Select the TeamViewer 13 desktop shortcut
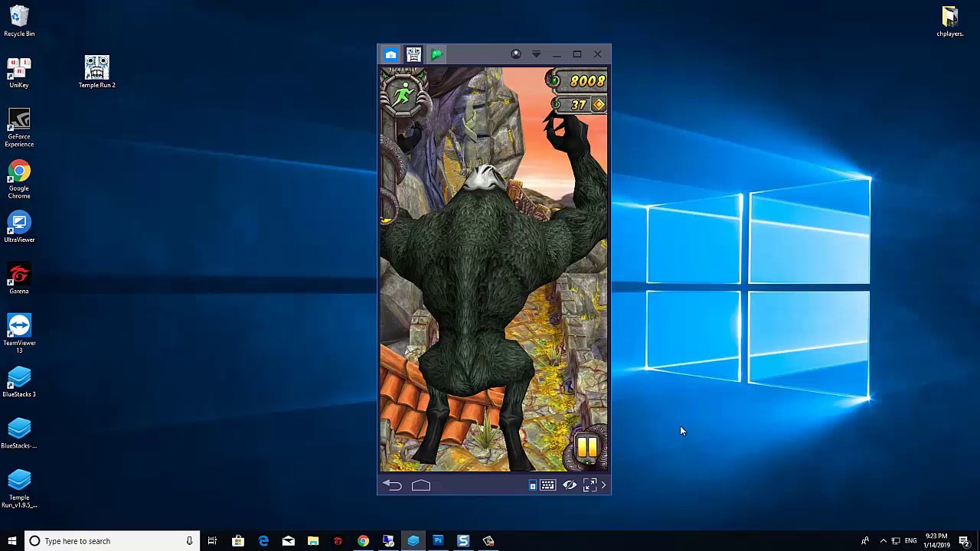Viewport: 980px width, 551px height. pos(19,334)
